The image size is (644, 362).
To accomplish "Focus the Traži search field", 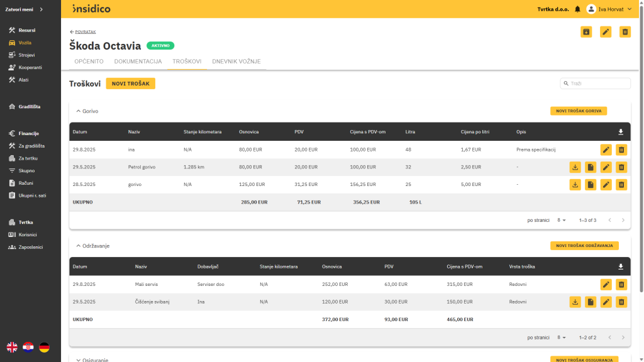I will [597, 84].
